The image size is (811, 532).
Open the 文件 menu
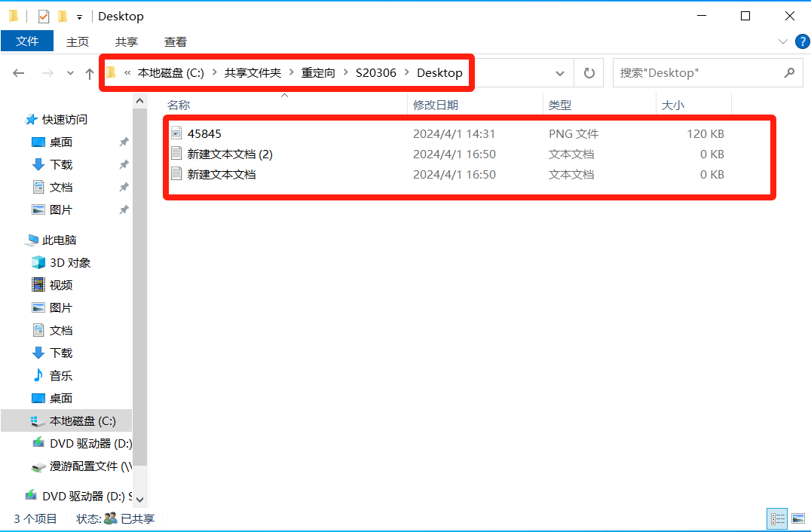pos(27,41)
